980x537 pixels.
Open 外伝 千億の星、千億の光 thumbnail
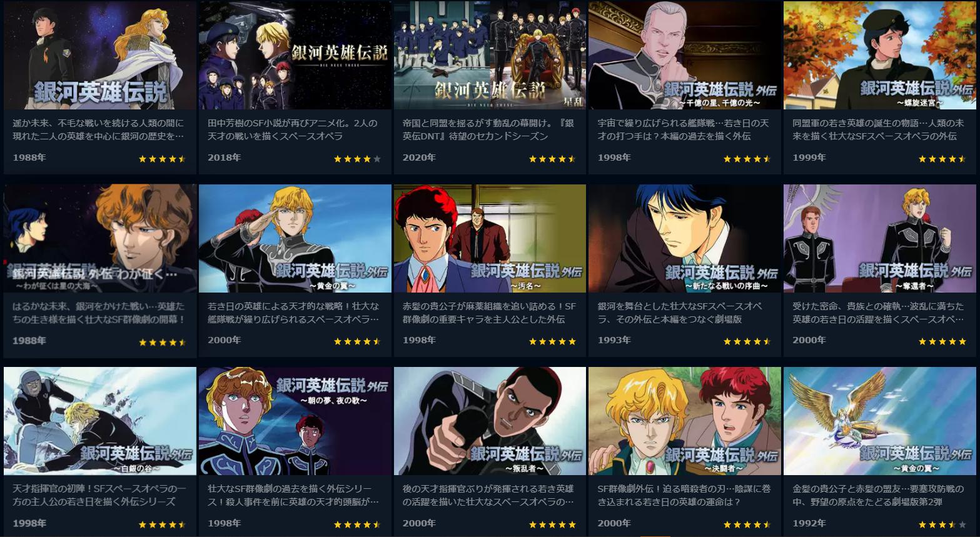[x=685, y=55]
